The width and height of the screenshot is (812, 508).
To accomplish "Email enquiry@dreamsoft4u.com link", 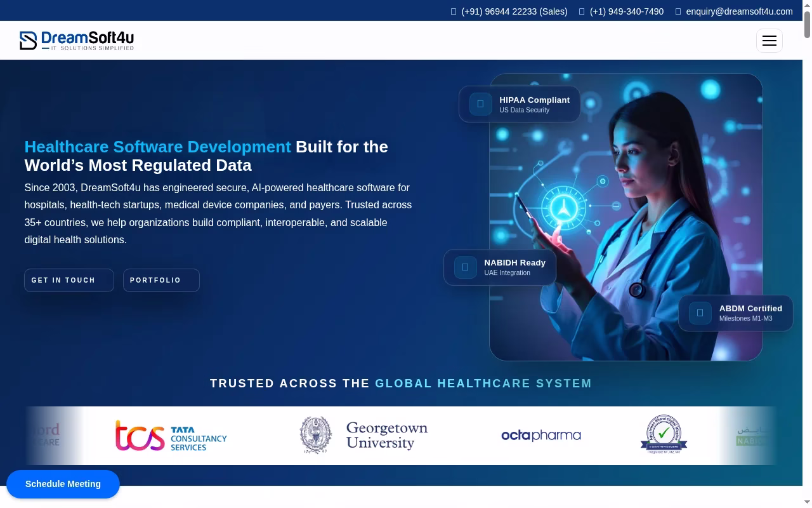I will coord(739,11).
